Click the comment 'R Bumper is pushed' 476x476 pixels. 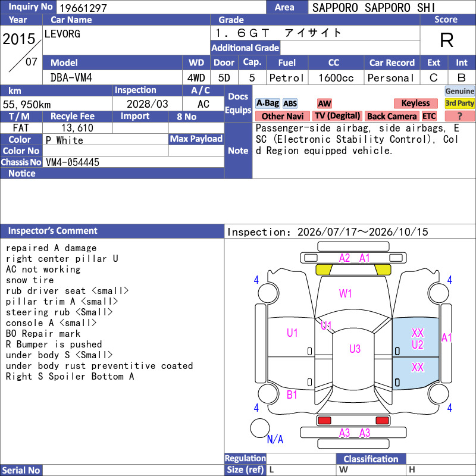54,345
